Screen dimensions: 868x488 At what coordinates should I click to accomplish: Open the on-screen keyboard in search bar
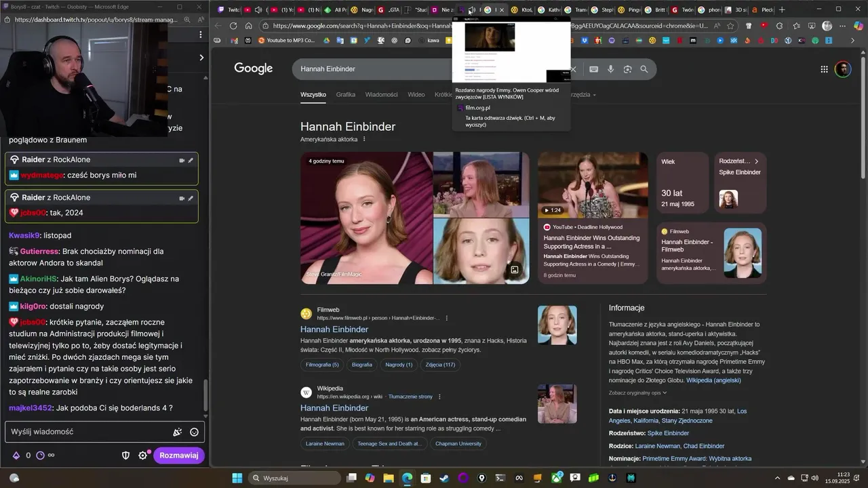pos(593,69)
